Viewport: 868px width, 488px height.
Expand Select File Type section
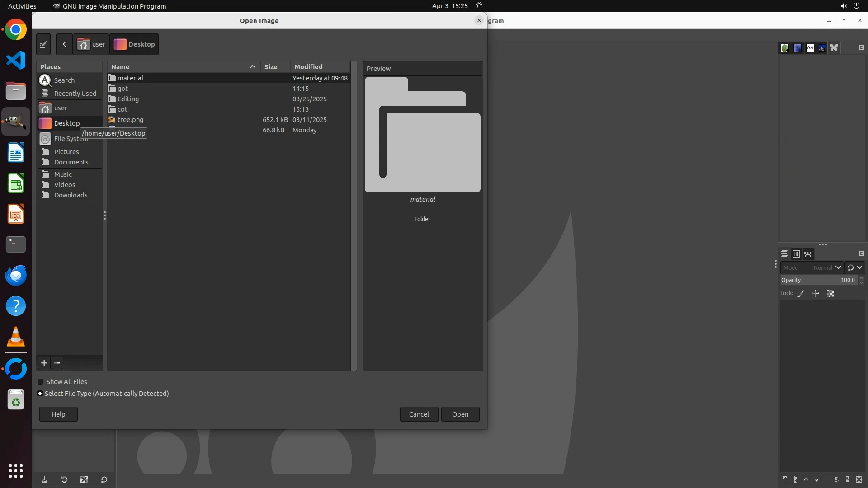pyautogui.click(x=40, y=394)
